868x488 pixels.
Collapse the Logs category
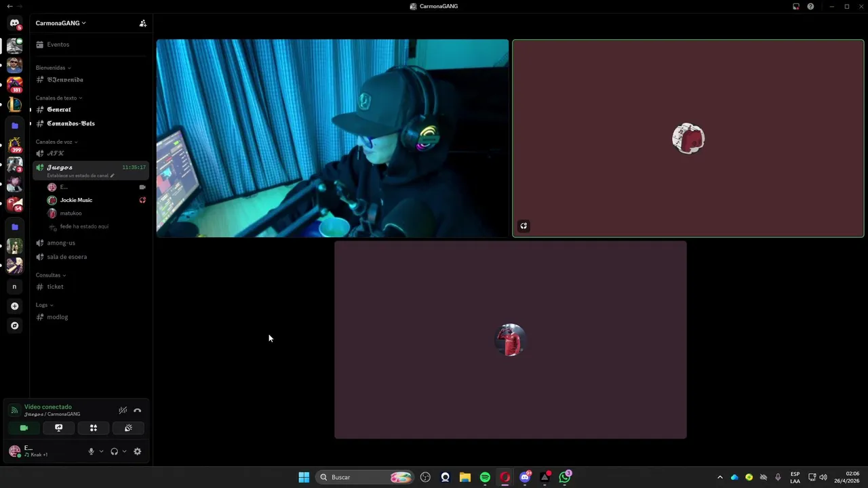(44, 305)
